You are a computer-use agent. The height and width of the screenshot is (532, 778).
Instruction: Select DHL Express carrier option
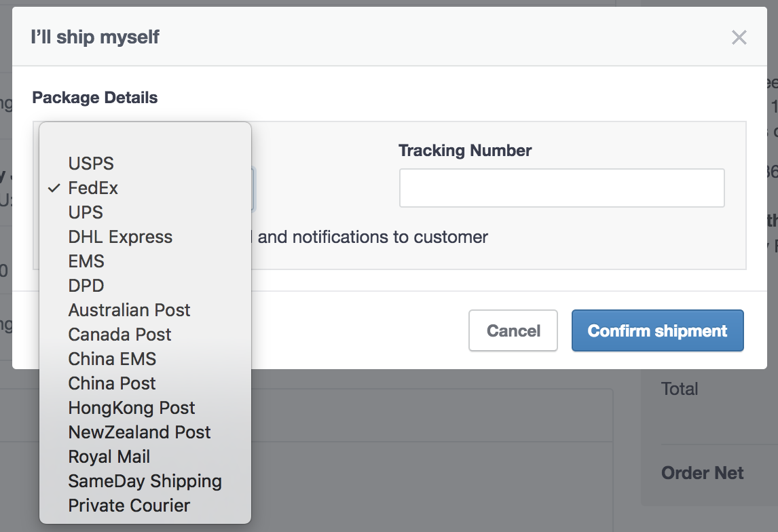120,237
